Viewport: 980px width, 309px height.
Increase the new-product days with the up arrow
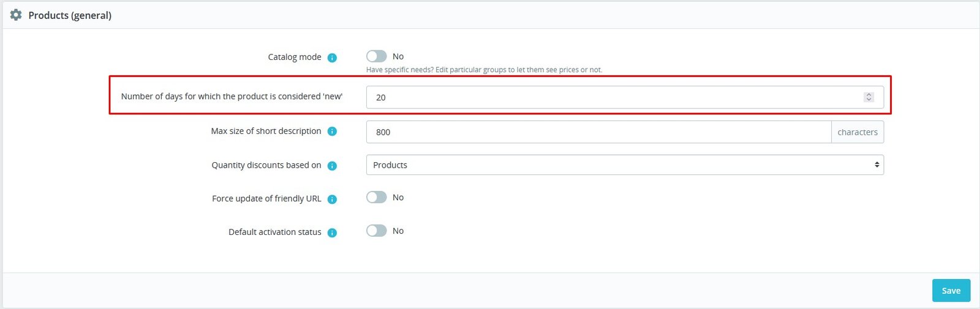coord(869,95)
